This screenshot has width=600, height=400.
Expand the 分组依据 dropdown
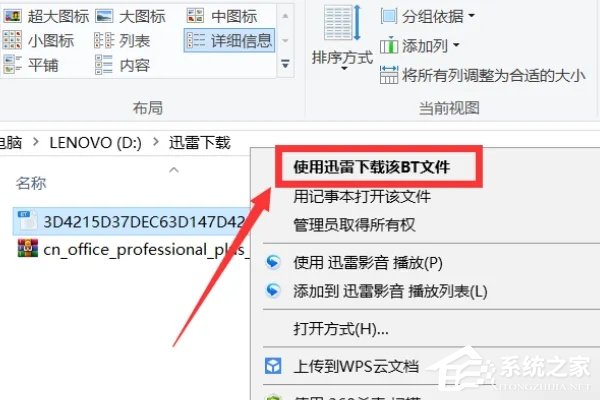[x=427, y=16]
